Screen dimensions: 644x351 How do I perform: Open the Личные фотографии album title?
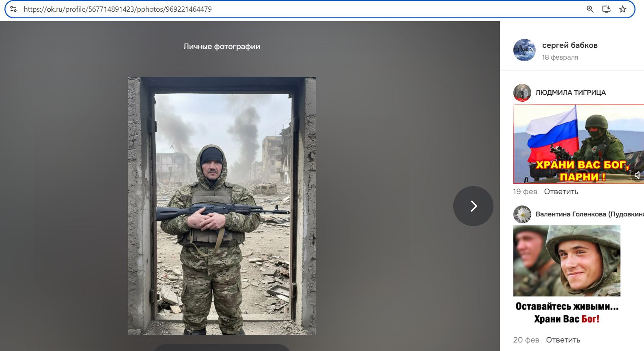(222, 47)
